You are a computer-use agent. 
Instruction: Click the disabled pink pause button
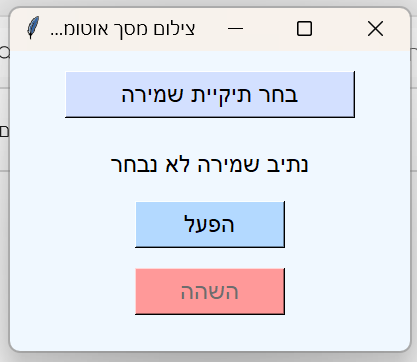point(210,291)
